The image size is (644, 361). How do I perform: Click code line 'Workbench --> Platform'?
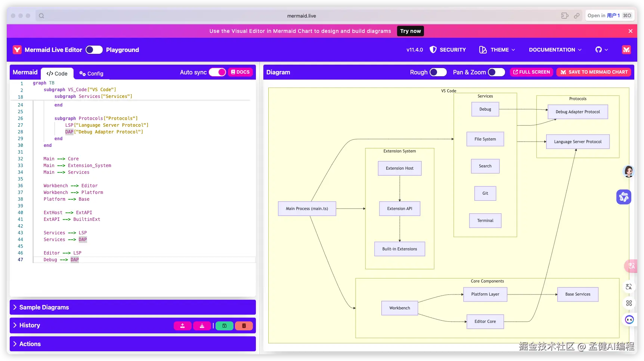pyautogui.click(x=73, y=192)
